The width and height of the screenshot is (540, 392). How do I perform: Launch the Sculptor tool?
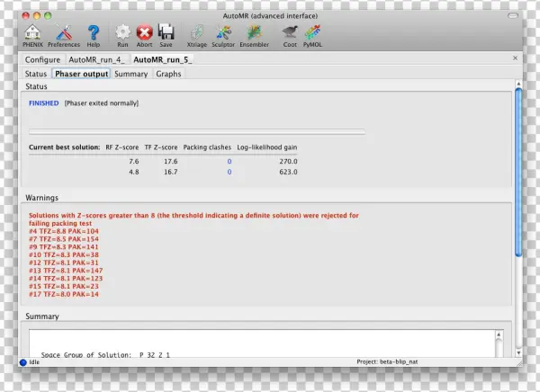pyautogui.click(x=223, y=35)
